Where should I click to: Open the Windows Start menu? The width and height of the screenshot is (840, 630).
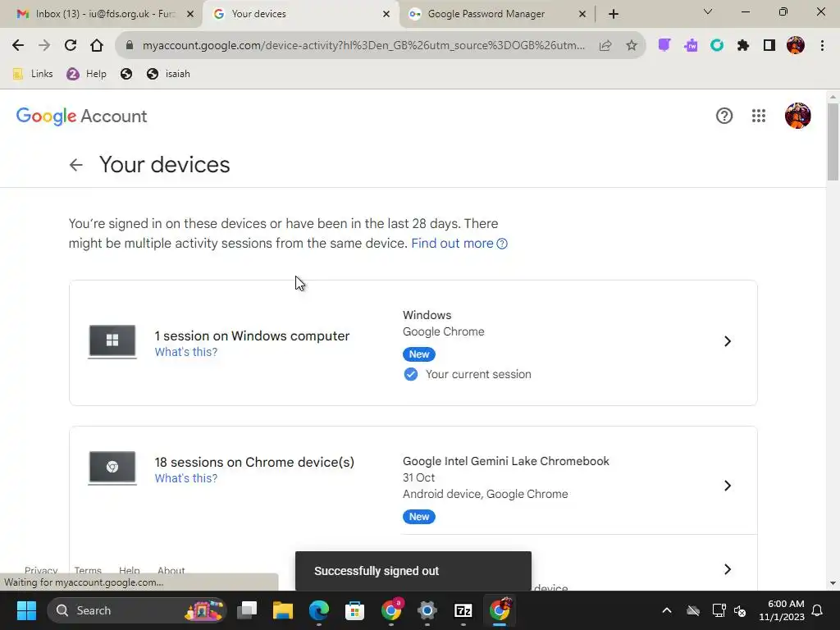26,610
